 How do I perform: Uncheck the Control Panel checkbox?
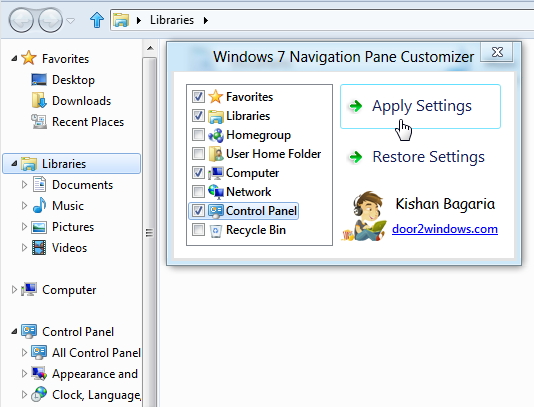198,210
